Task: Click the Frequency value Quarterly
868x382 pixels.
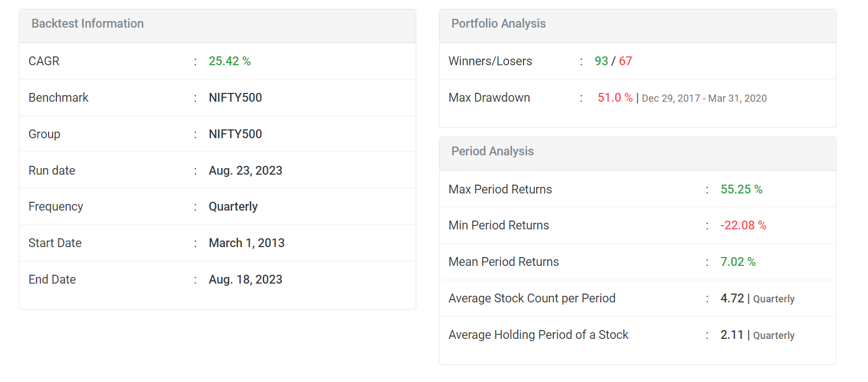Action: point(233,207)
